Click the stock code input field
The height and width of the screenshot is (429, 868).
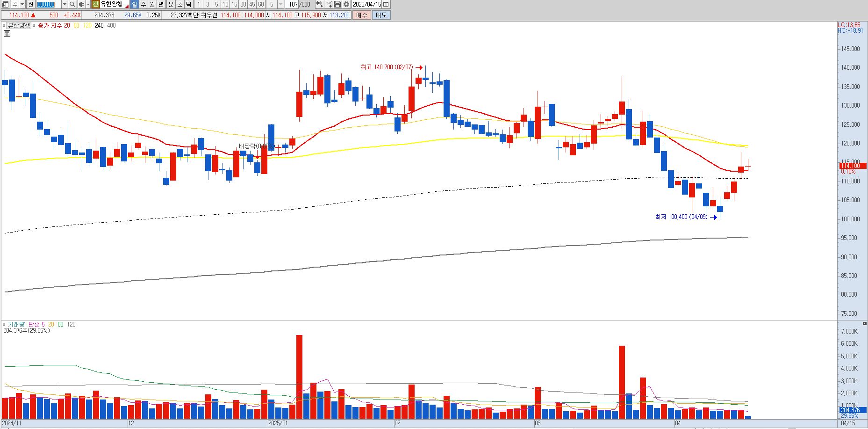point(49,4)
